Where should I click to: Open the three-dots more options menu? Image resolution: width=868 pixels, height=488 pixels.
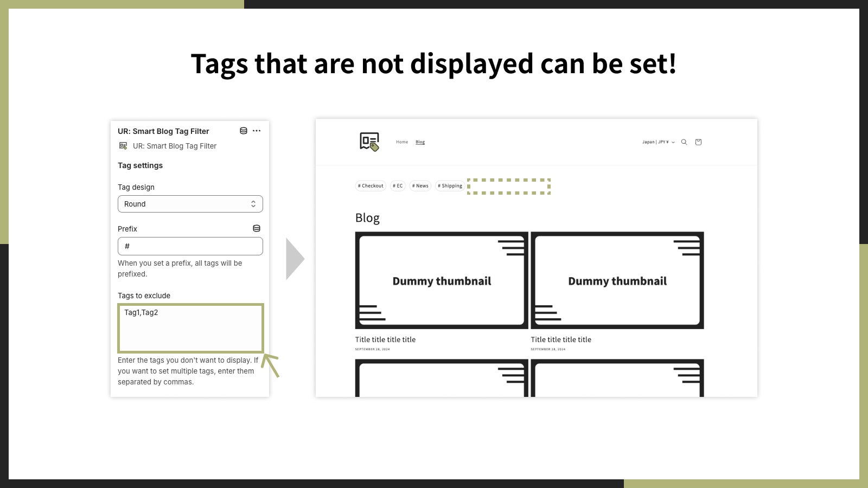[x=257, y=131]
